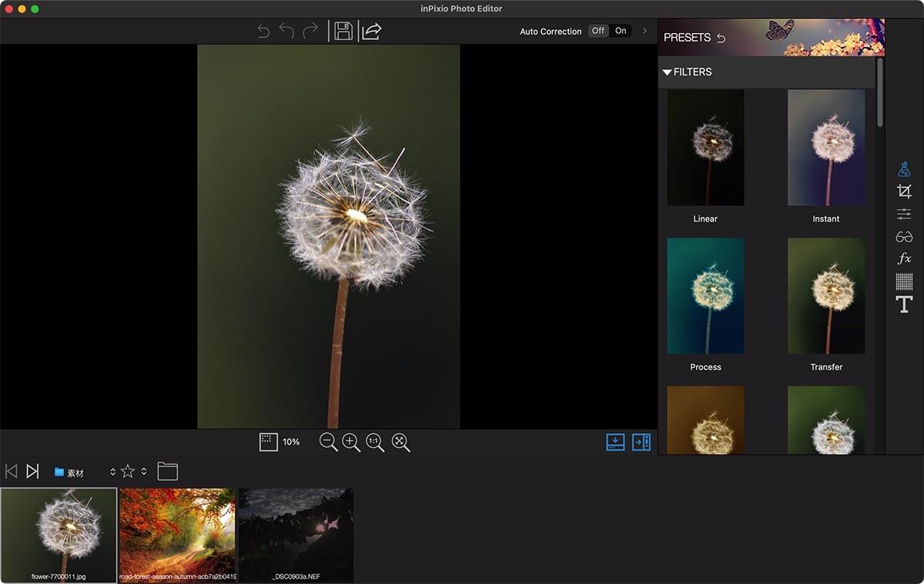Select the frames grid icon
Viewport: 924px width, 584px height.
coord(904,282)
